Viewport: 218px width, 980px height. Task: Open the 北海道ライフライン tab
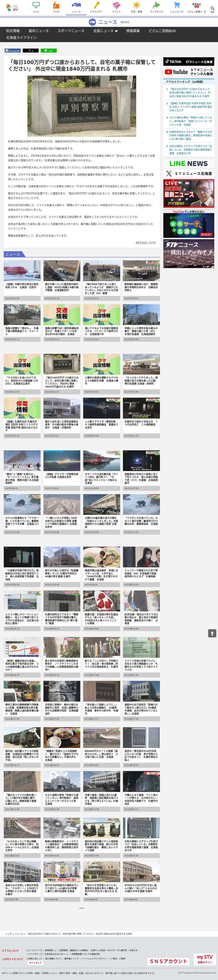tap(21, 38)
